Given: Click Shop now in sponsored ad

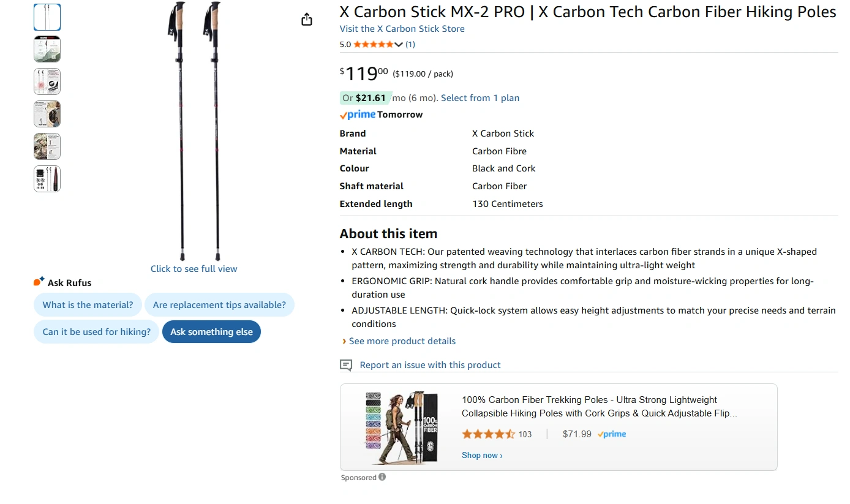Looking at the screenshot, I should point(482,456).
